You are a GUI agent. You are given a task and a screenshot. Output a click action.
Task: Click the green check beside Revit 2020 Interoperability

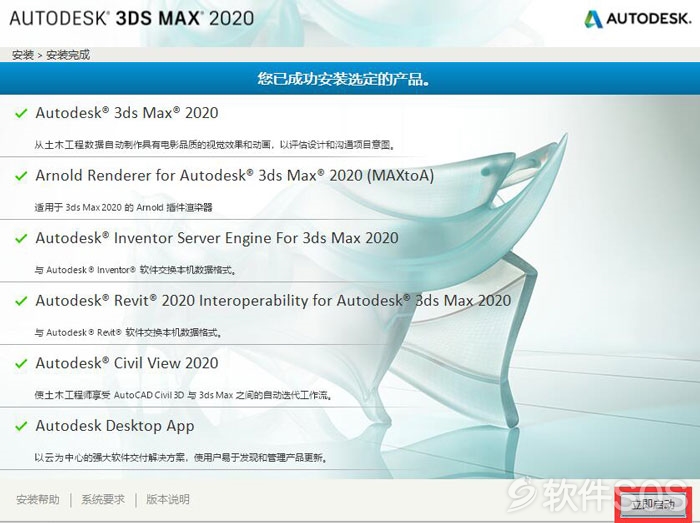[21, 300]
